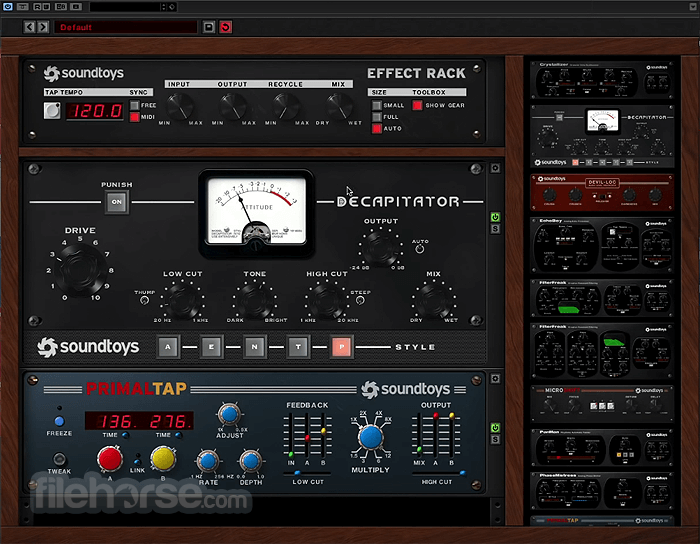Image resolution: width=700 pixels, height=544 pixels.
Task: Toggle MIDI sync mode
Action: point(134,117)
